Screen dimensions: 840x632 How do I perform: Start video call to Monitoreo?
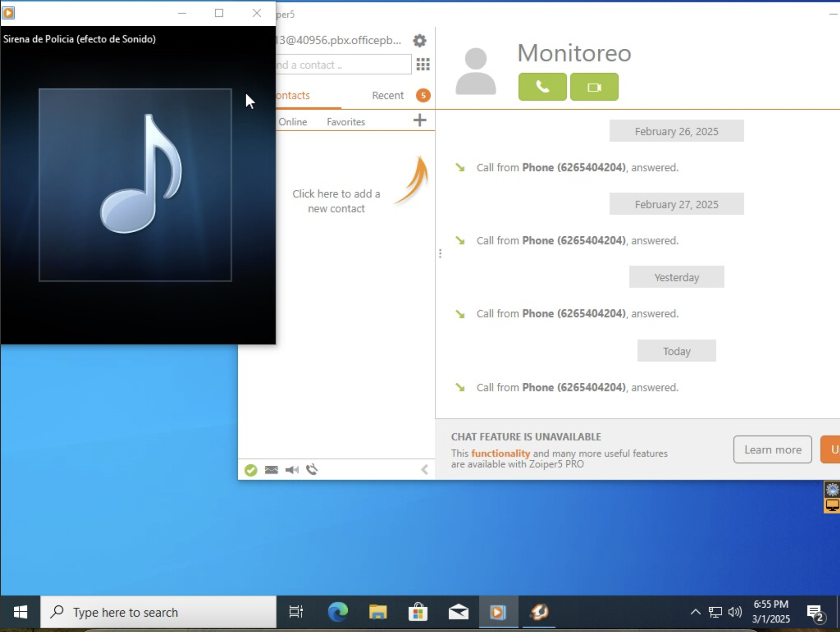click(594, 87)
